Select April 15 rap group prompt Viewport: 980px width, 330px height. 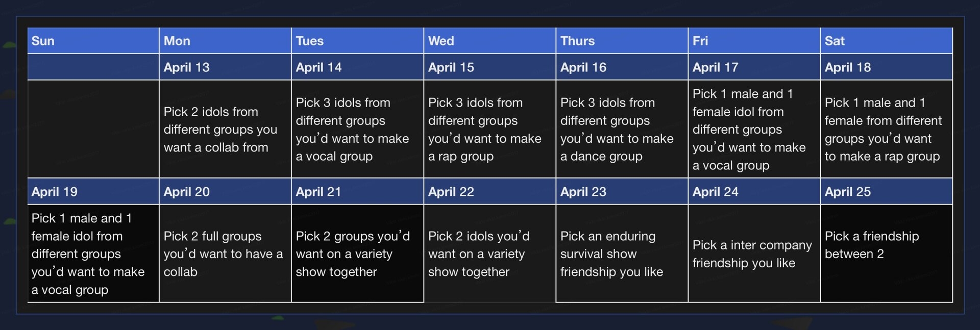(489, 129)
